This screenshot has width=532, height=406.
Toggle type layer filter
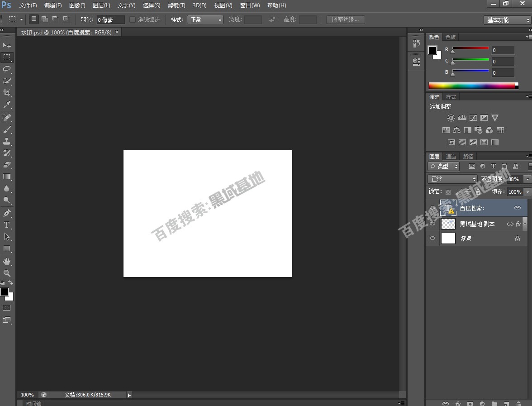point(493,167)
